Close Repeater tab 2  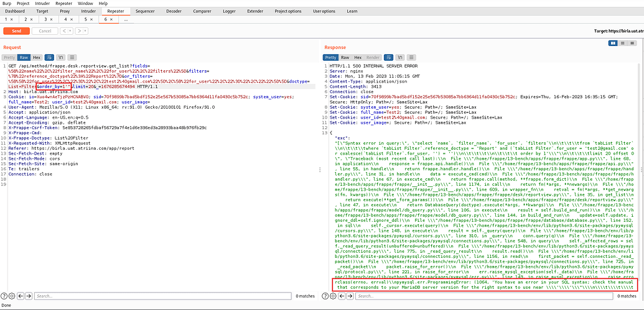tap(31, 19)
